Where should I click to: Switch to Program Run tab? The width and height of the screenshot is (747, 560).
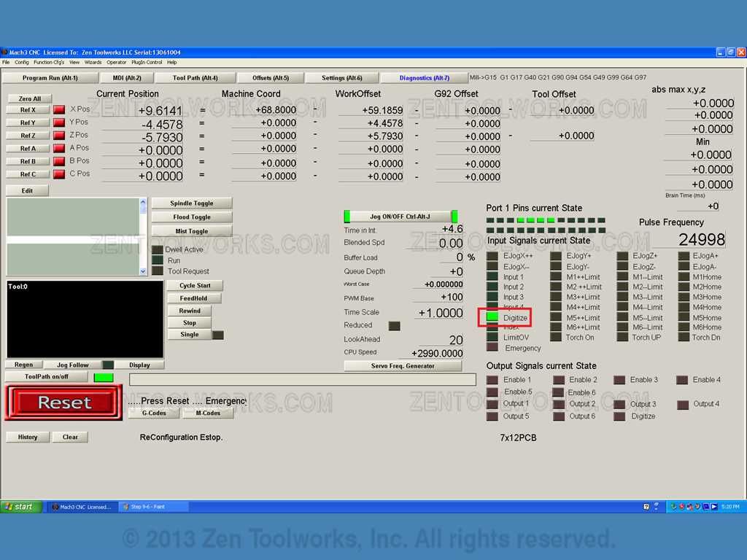(50, 77)
